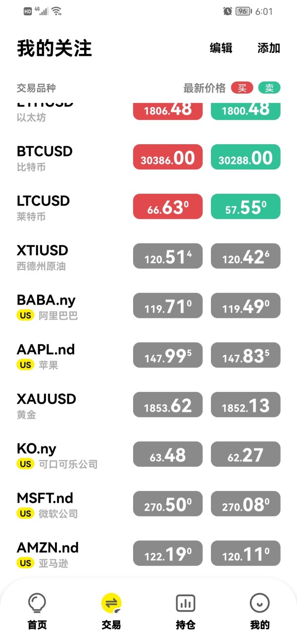Open the 持仓 chart icon

tap(186, 603)
